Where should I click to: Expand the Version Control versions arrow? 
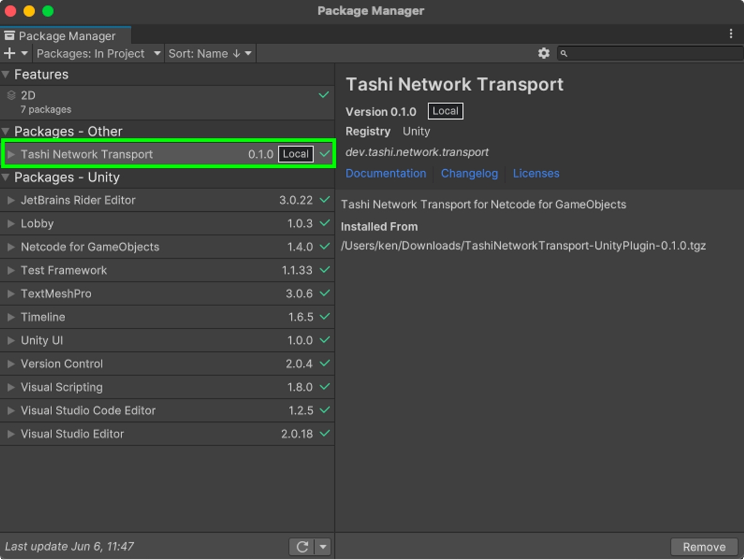[11, 364]
